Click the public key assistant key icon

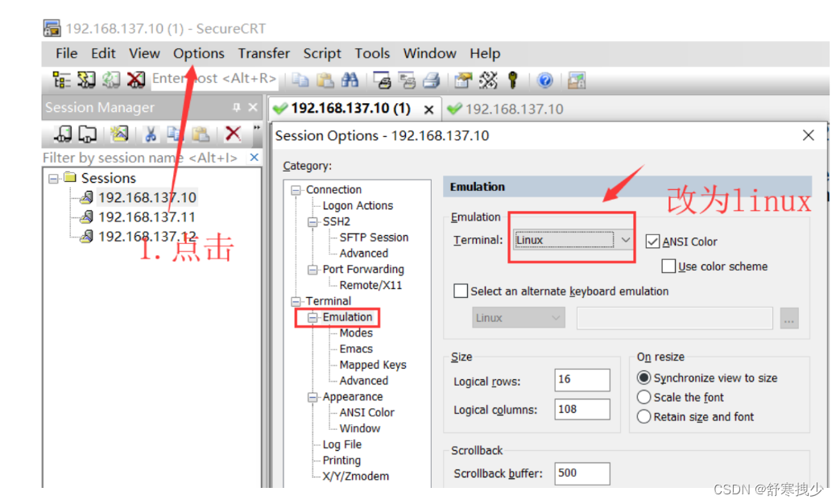[513, 80]
